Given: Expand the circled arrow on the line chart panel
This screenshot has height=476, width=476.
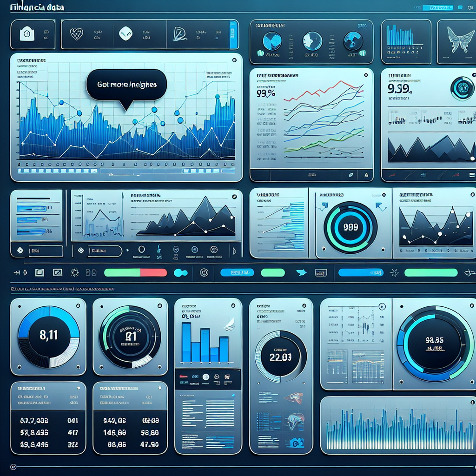Looking at the screenshot, I should tap(234, 60).
